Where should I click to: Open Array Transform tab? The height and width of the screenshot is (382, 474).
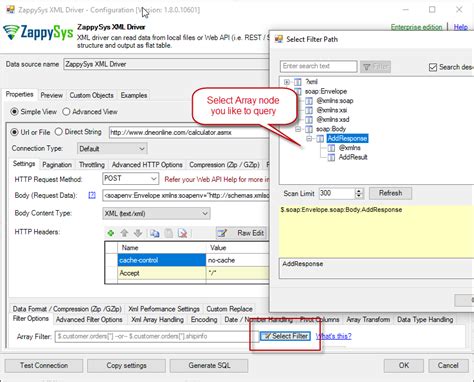[368, 319]
